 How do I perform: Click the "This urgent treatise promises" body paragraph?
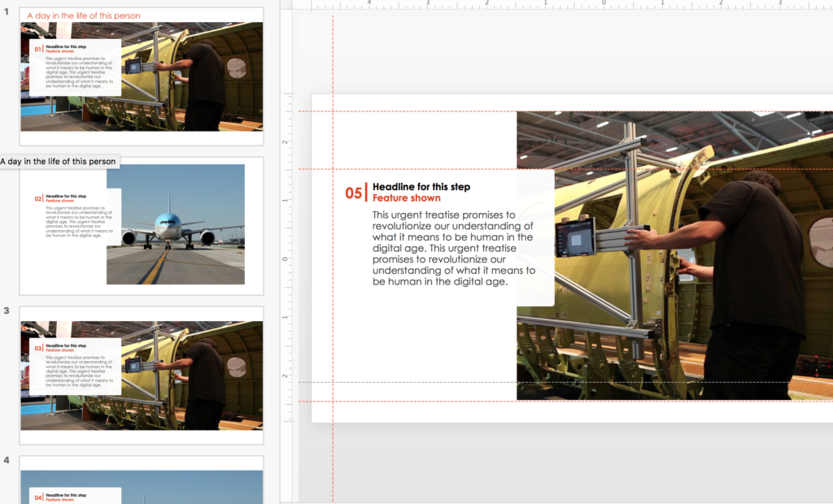(454, 248)
